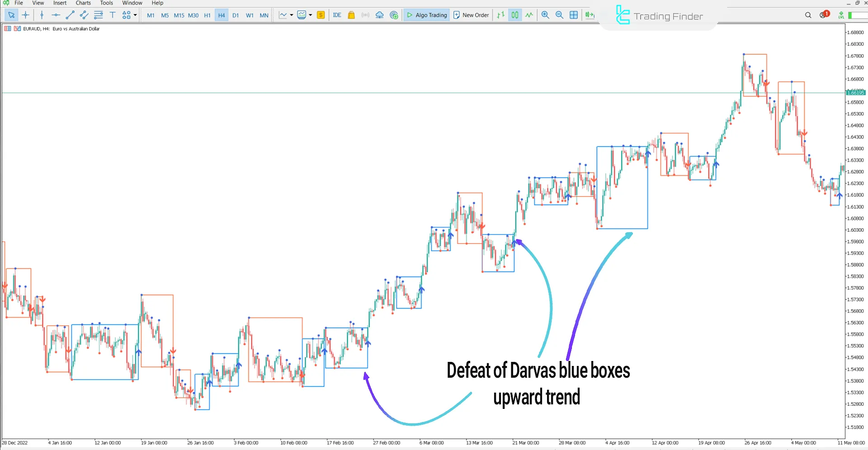Place a New Order
This screenshot has width=868, height=450.
tap(471, 15)
